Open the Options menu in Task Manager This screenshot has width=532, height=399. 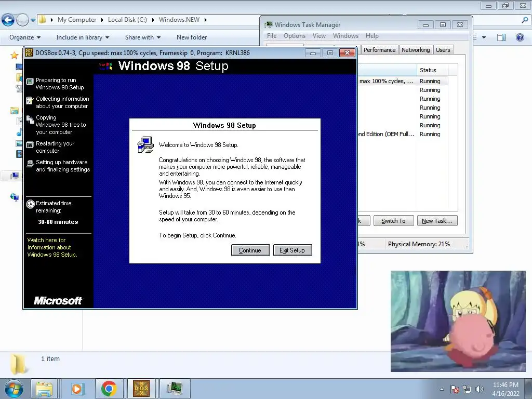(295, 36)
